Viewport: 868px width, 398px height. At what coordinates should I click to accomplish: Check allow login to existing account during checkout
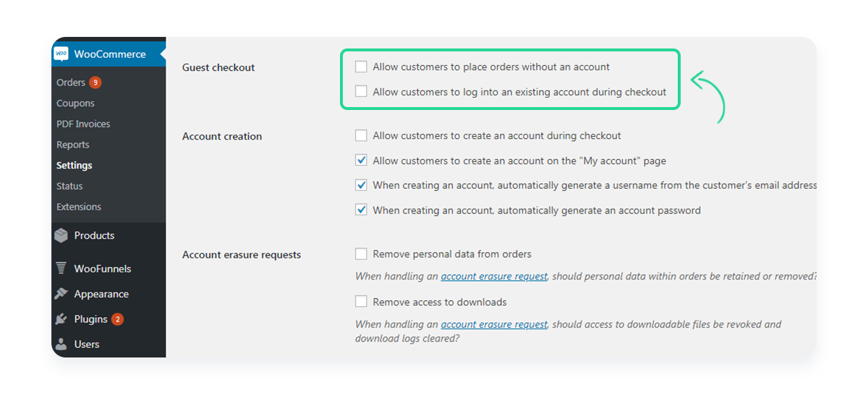coord(361,92)
